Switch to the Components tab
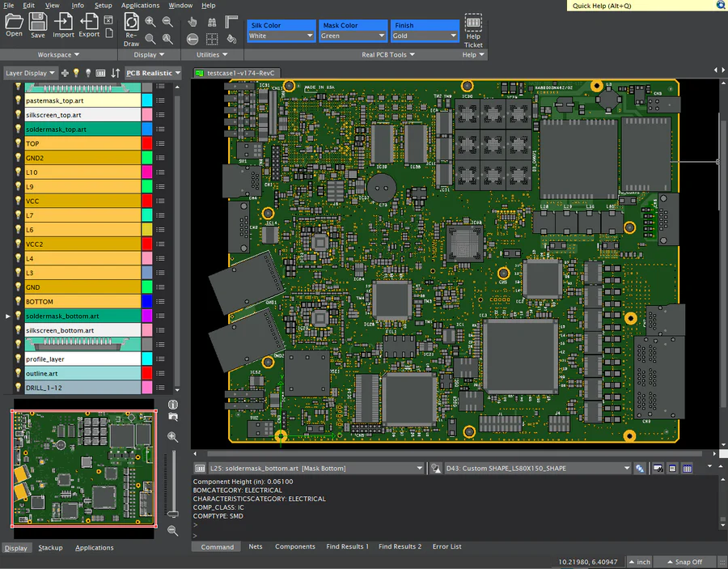Screen dimensions: 728x569 click(294, 546)
